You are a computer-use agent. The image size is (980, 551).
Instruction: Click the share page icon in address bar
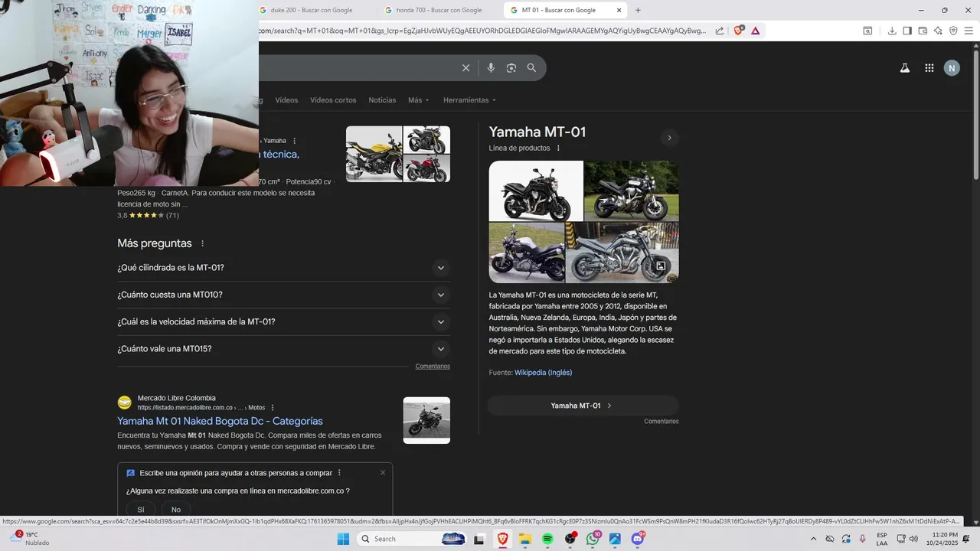tap(720, 31)
